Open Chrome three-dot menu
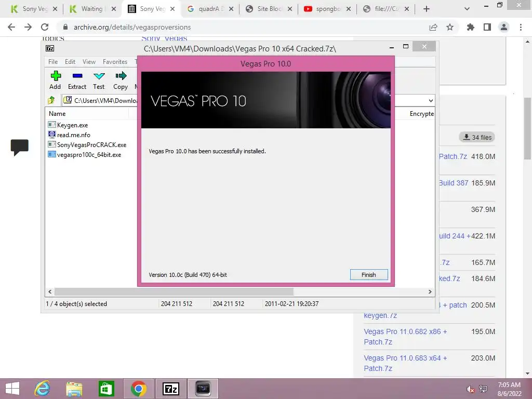This screenshot has height=399, width=532. tap(521, 27)
